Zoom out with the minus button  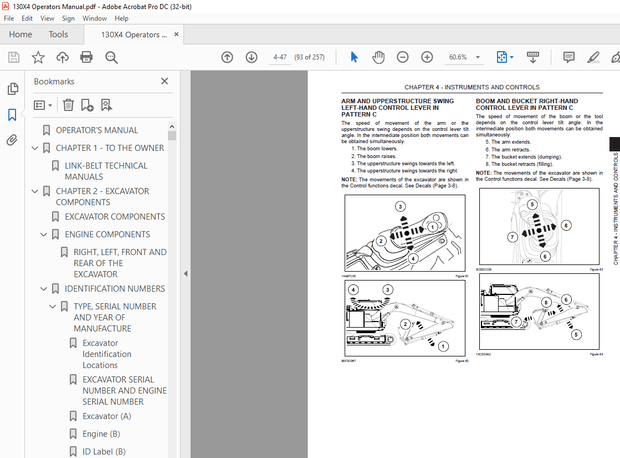tap(403, 57)
